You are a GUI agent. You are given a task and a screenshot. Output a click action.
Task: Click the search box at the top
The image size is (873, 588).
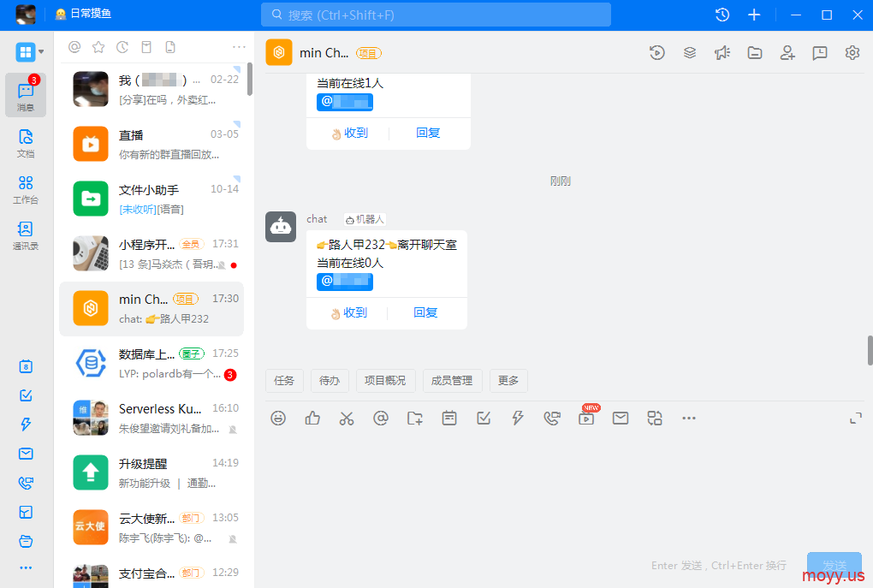[x=436, y=15]
